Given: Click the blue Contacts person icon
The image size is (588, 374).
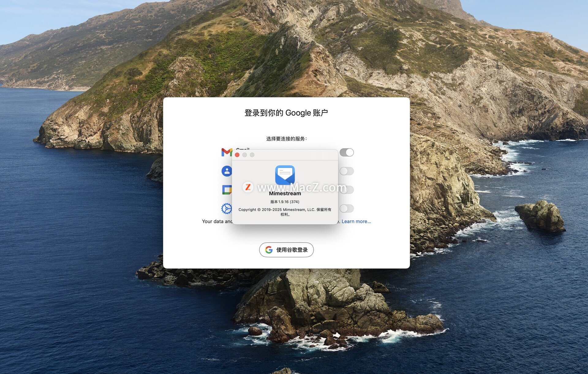Looking at the screenshot, I should coord(227,171).
